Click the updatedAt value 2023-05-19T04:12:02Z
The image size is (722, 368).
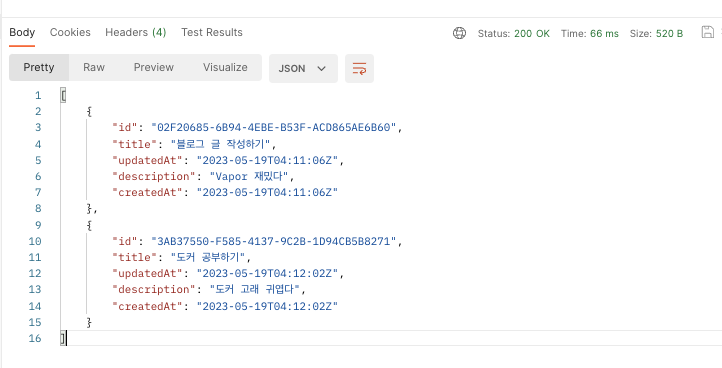[x=267, y=274]
